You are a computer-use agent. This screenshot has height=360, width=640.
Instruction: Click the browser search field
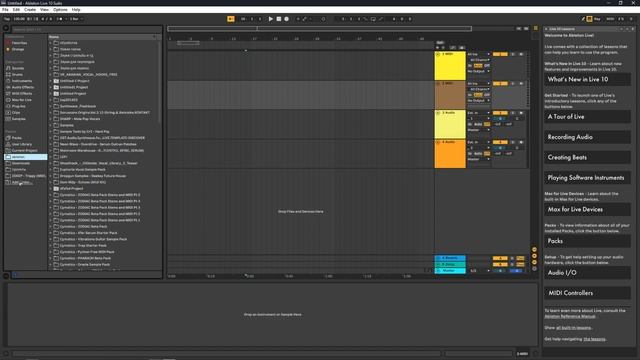(86, 29)
